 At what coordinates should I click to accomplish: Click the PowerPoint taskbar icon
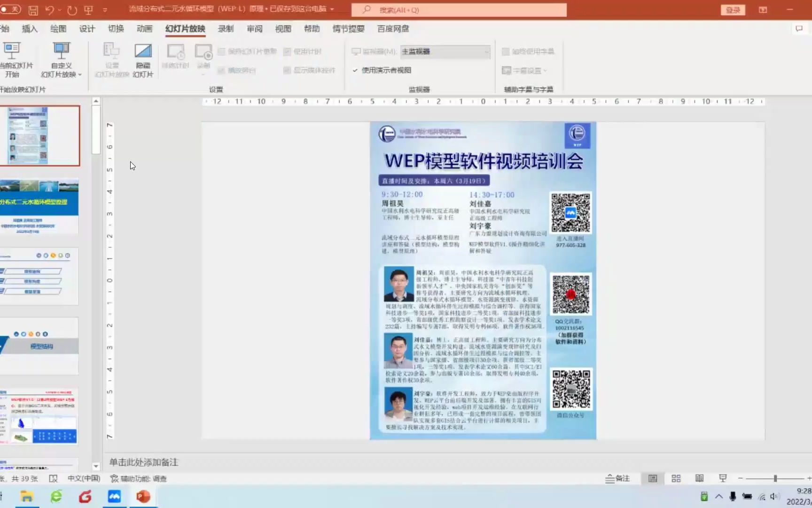[x=143, y=496]
